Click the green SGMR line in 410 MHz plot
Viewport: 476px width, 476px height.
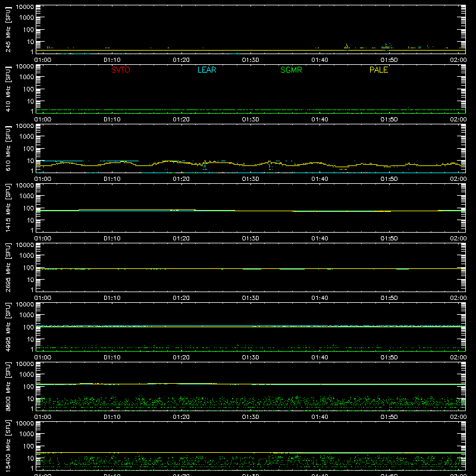click(x=250, y=109)
